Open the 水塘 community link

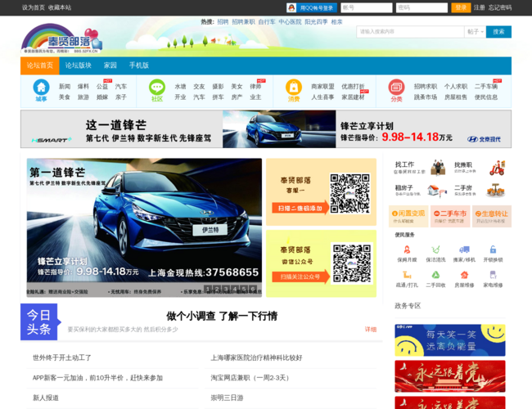click(180, 87)
